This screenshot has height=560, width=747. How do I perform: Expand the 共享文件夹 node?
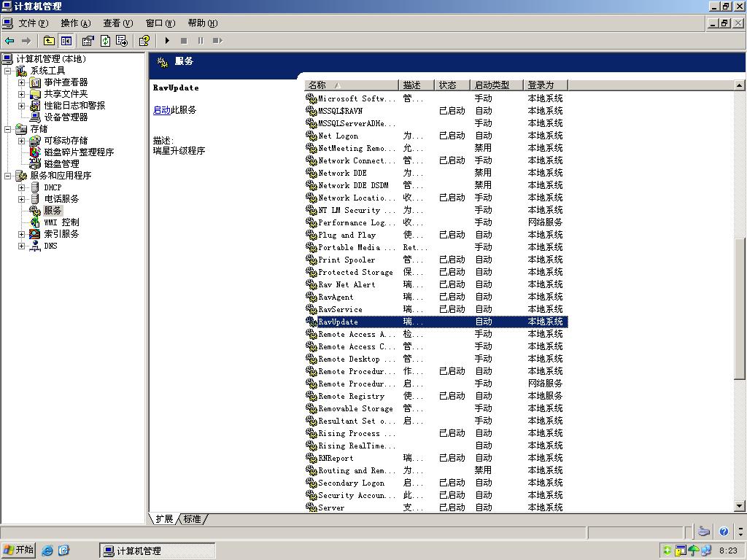(x=21, y=94)
